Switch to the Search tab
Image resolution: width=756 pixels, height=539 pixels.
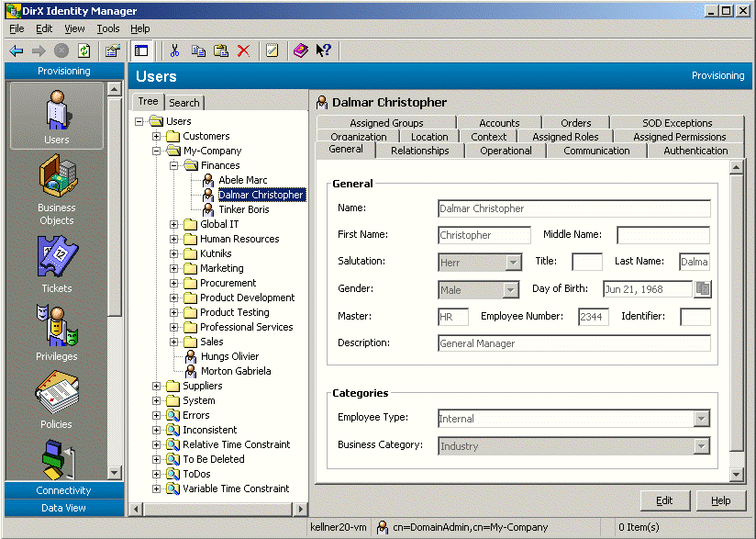point(183,102)
